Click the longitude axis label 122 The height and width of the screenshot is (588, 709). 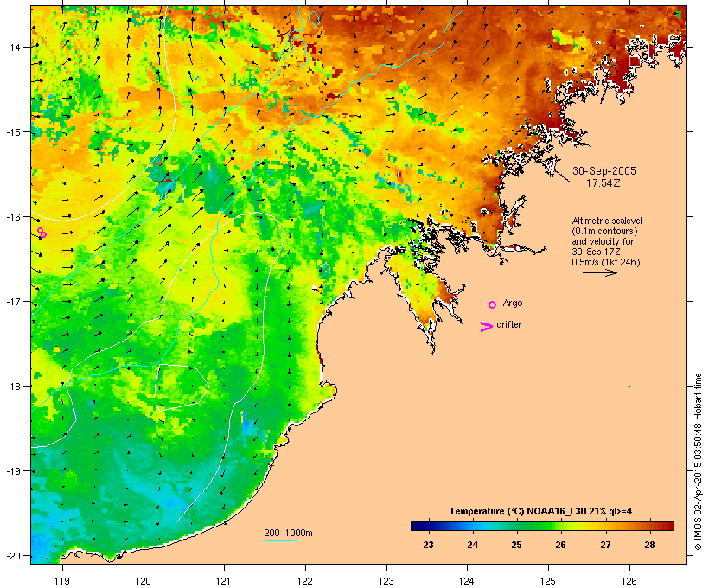click(305, 581)
